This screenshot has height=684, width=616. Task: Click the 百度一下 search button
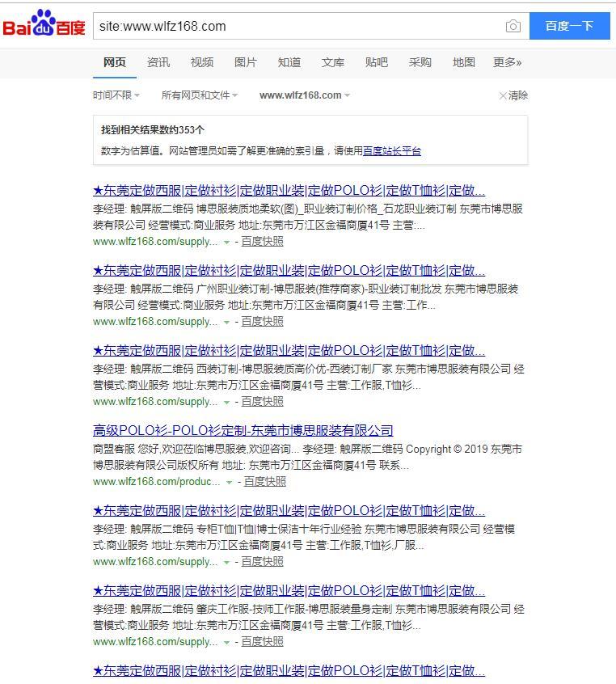[569, 26]
